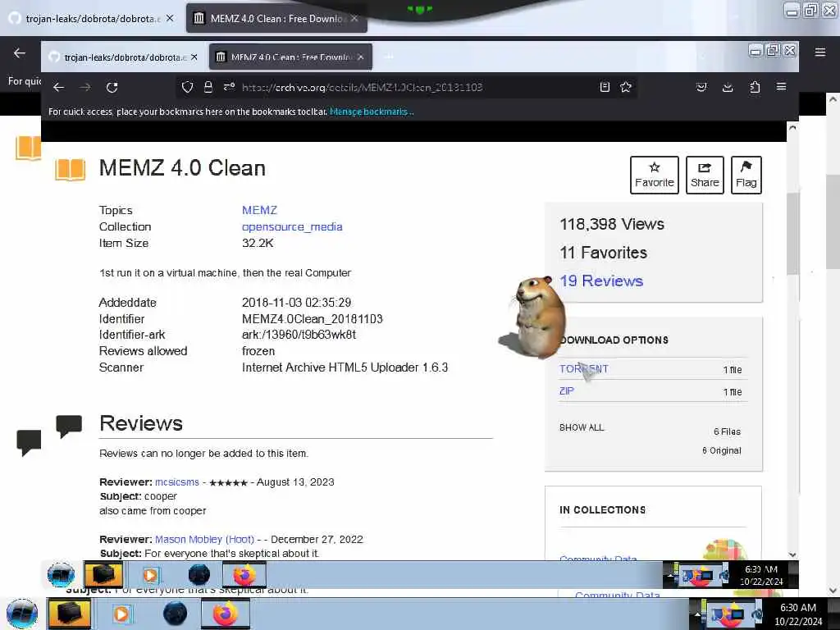Click outer page scrollbar up arrow
This screenshot has height=630, width=840.
(x=833, y=99)
